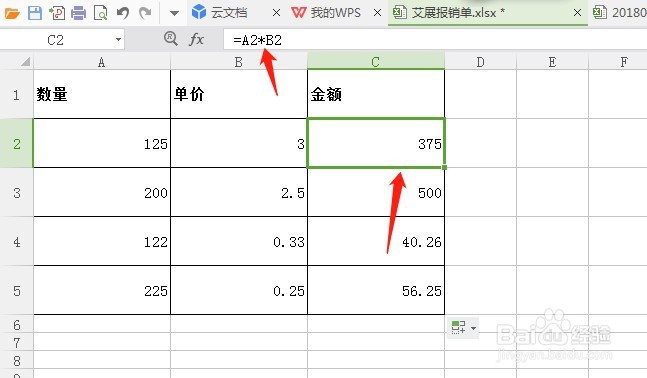Select the cell containing 0.33
This screenshot has width=647, height=378.
point(239,241)
